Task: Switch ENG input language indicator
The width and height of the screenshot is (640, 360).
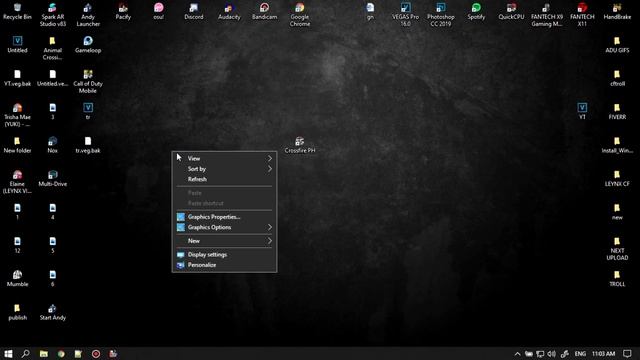Action: click(580, 354)
